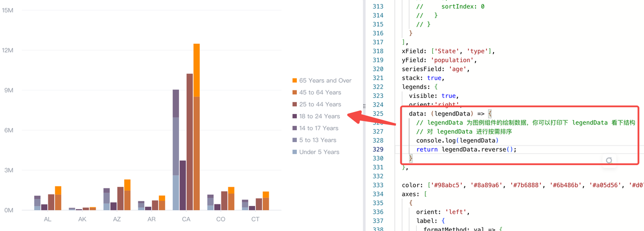Click the "5 to 13 Years" legend marker icon
The height and width of the screenshot is (231, 644).
295,140
